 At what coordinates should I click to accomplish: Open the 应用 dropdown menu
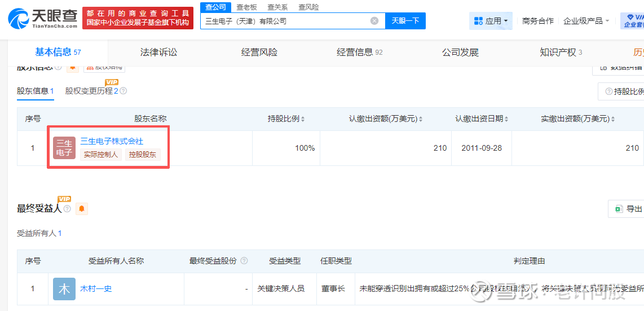click(x=491, y=21)
